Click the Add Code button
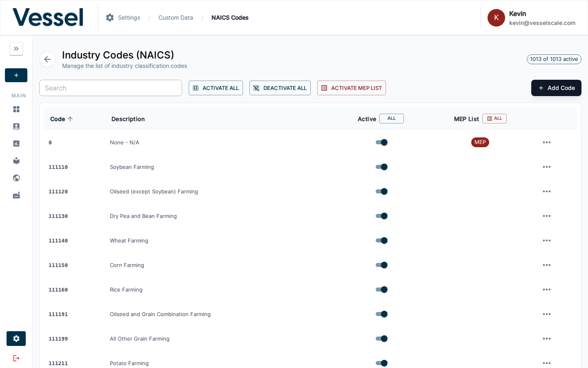The height and width of the screenshot is (368, 588). 556,88
